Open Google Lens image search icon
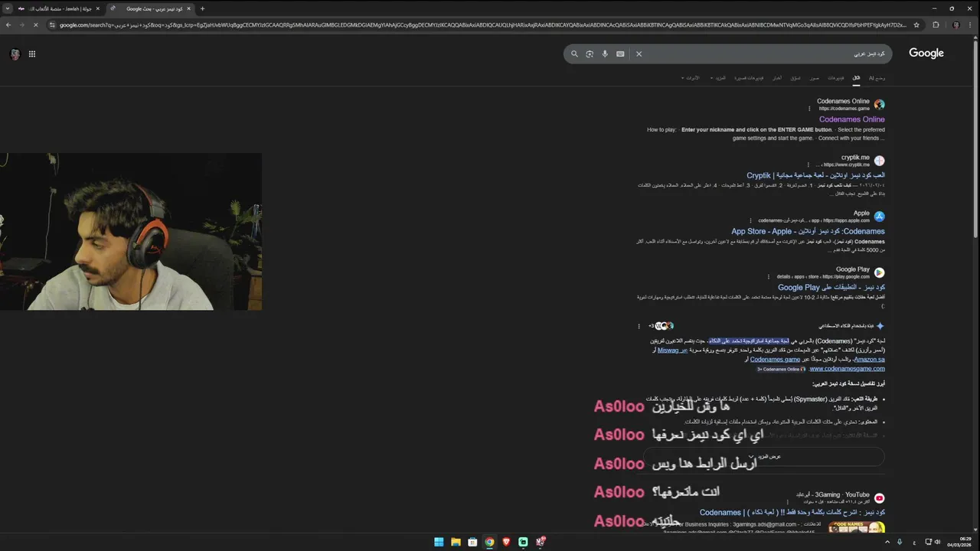The height and width of the screenshot is (551, 980). point(590,54)
